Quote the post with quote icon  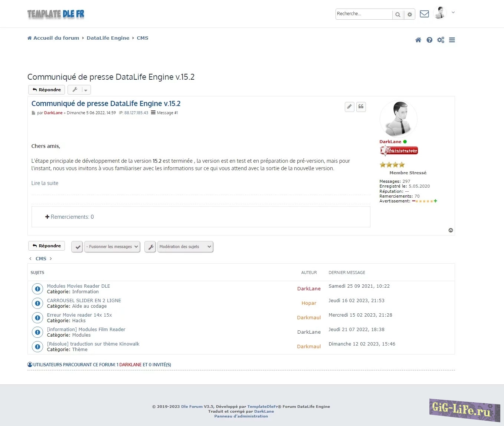pos(361,107)
